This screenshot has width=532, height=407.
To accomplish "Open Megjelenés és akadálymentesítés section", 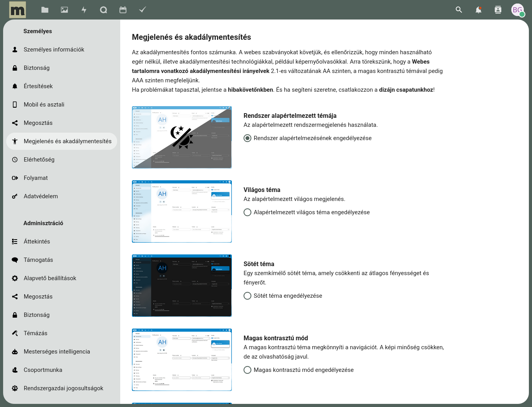I will click(x=62, y=141).
